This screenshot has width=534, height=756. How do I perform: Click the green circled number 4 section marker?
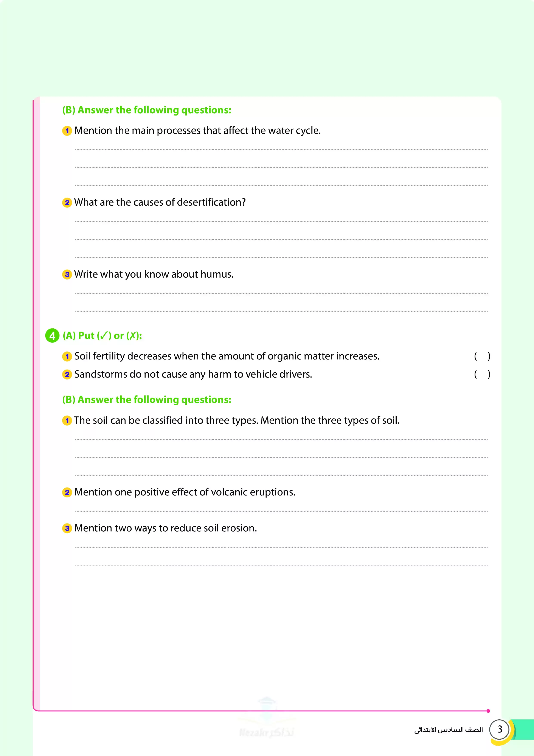pyautogui.click(x=52, y=336)
